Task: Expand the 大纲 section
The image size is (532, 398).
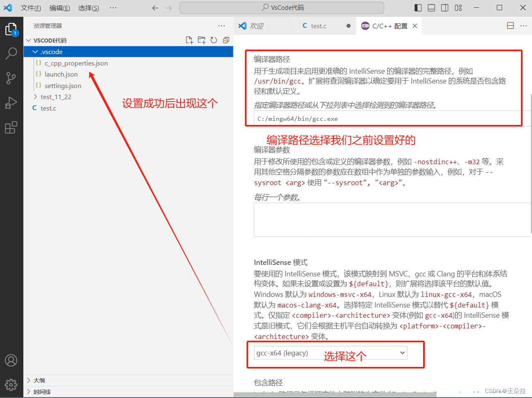Action: click(128, 380)
